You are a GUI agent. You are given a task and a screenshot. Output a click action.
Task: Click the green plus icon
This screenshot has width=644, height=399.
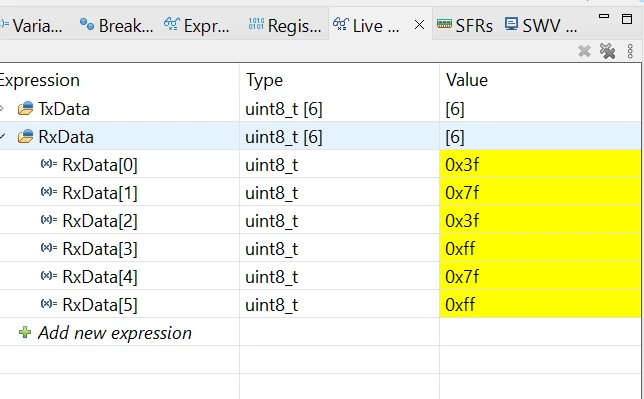[x=25, y=332]
